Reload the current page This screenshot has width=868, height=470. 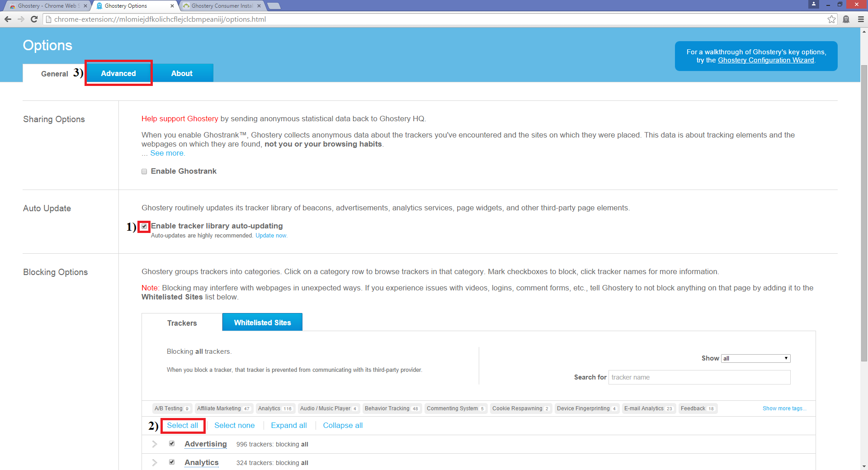pyautogui.click(x=34, y=19)
